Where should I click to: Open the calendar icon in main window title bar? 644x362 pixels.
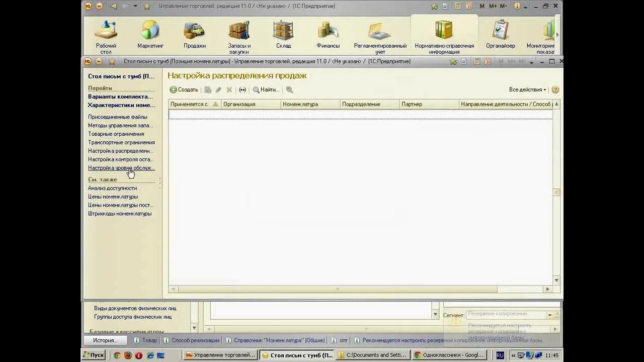(x=469, y=6)
